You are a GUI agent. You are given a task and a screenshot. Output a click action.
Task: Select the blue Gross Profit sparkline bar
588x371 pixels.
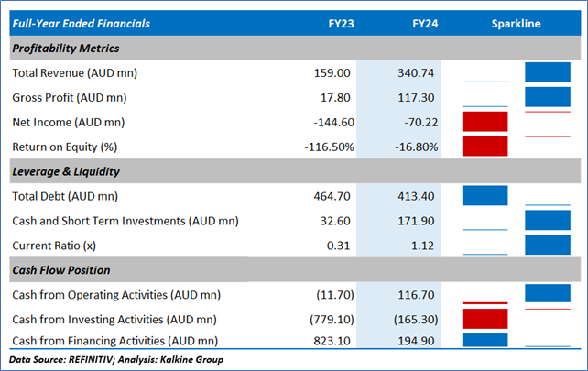point(547,97)
